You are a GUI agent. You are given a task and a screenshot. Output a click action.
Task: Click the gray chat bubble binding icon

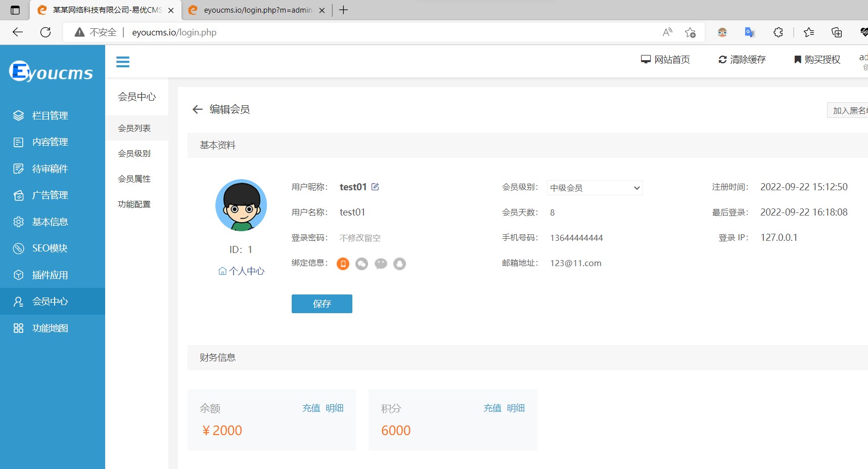click(x=381, y=264)
